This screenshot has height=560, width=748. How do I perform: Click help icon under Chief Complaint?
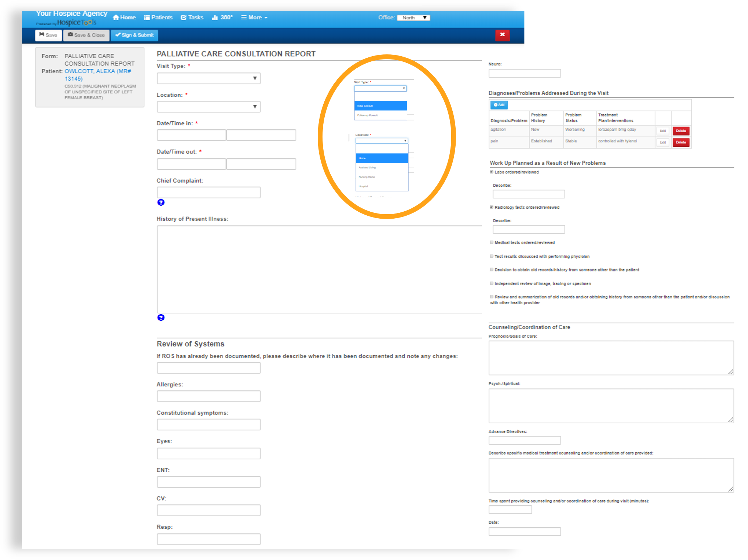(161, 202)
